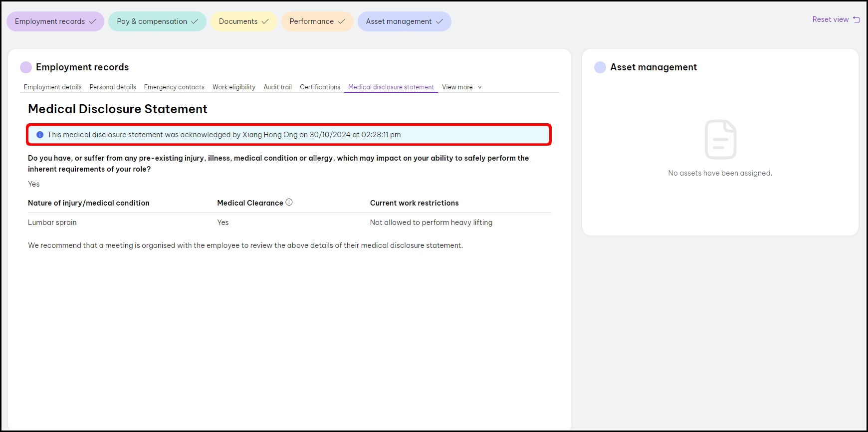
Task: Go to the Audit trail tab
Action: pyautogui.click(x=277, y=87)
